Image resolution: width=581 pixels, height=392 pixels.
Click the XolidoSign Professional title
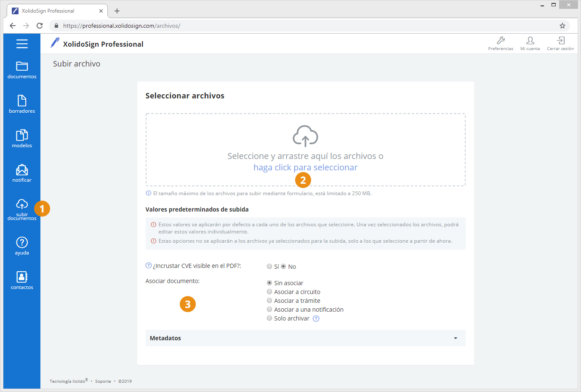click(103, 44)
